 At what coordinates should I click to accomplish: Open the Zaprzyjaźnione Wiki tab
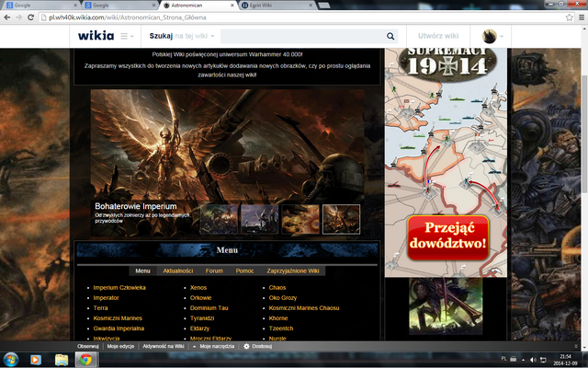293,270
